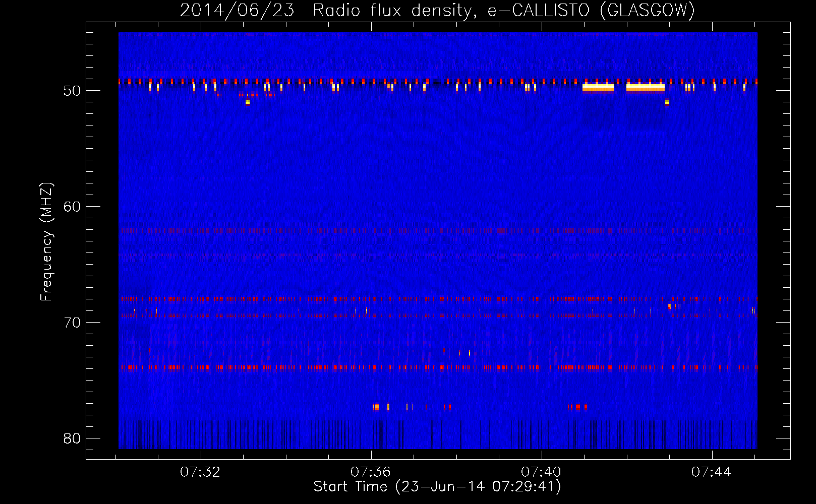The width and height of the screenshot is (816, 504).
Task: Click the 07:36 time tick label
Action: point(371,472)
